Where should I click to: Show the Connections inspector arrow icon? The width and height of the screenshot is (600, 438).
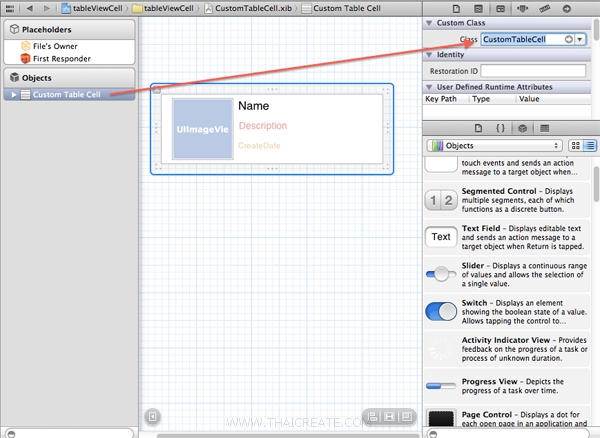coord(567,8)
